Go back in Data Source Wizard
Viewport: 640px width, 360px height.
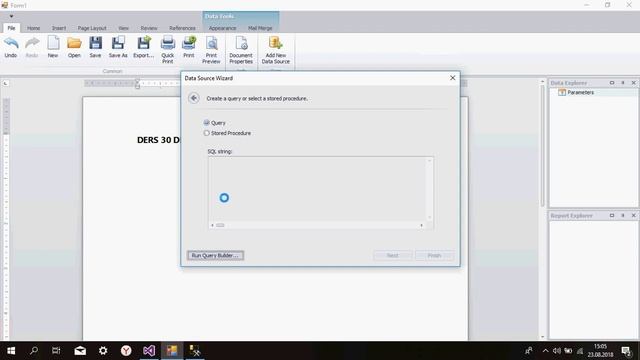coord(194,98)
